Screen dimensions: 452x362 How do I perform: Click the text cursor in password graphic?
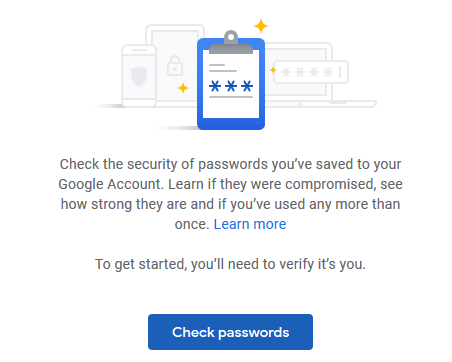pos(340,72)
